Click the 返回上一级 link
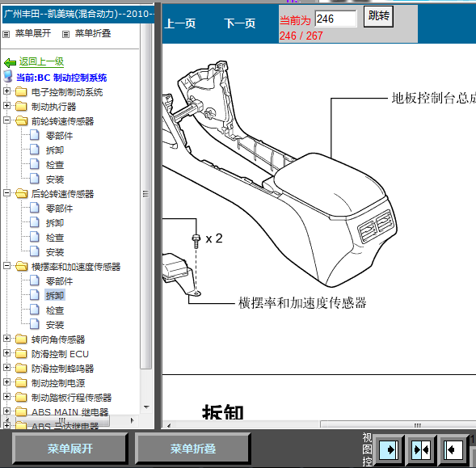The height and width of the screenshot is (468, 476). [41, 61]
